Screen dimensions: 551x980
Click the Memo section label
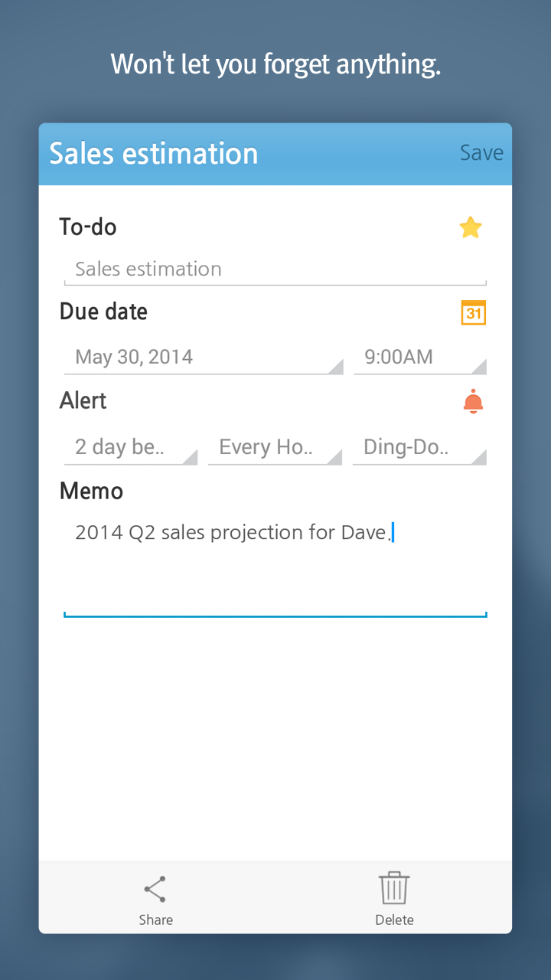(91, 492)
